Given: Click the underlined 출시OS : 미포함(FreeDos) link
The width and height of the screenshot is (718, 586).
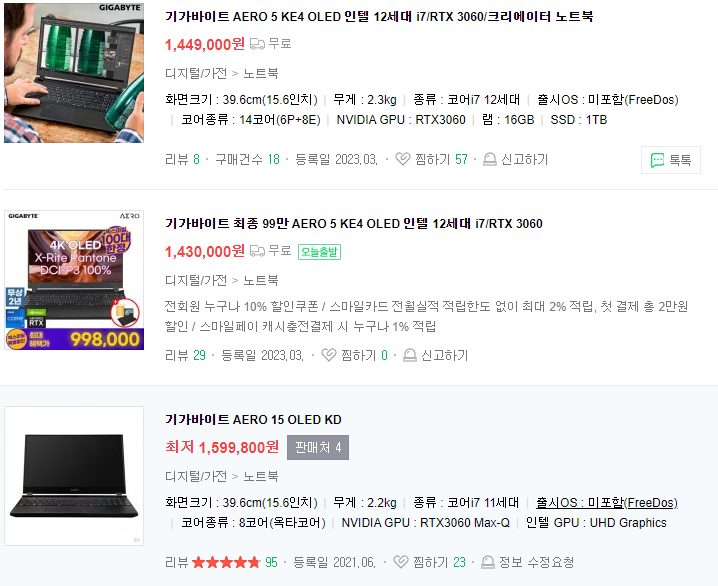Looking at the screenshot, I should click(x=607, y=502).
